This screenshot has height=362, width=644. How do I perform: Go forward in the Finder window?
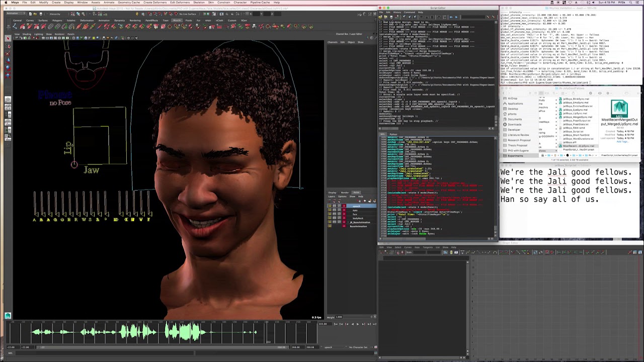[510, 93]
